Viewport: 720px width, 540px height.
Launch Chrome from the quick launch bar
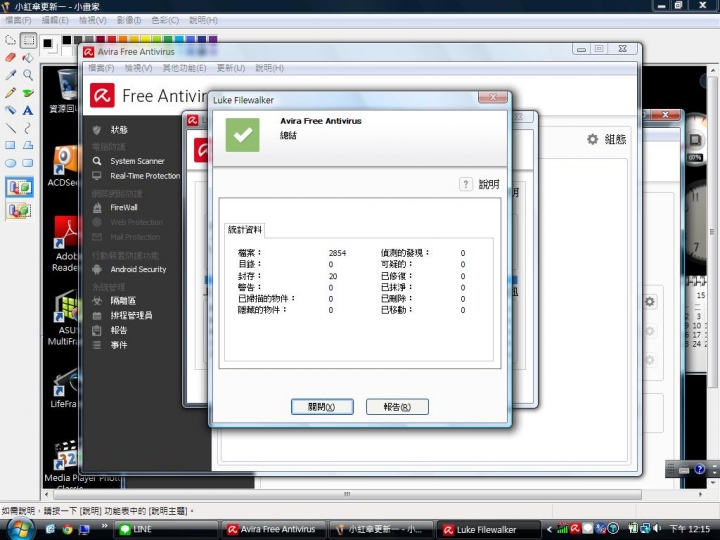[68, 529]
